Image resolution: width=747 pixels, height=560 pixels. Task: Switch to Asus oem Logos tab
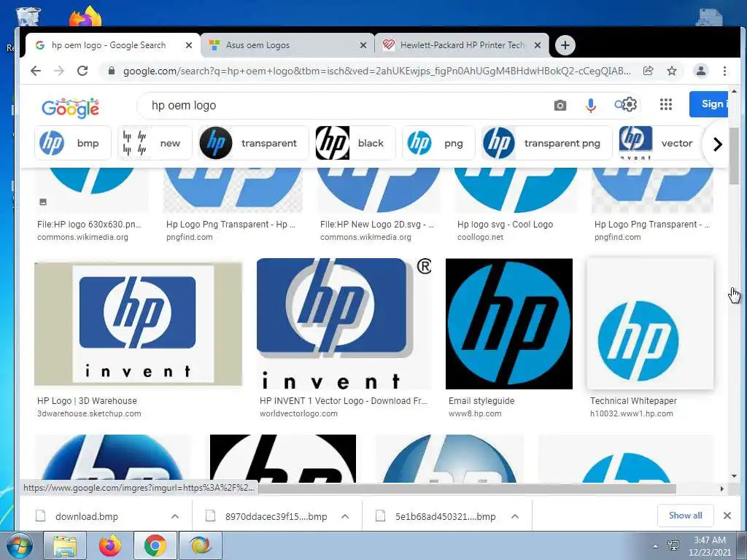pyautogui.click(x=288, y=45)
